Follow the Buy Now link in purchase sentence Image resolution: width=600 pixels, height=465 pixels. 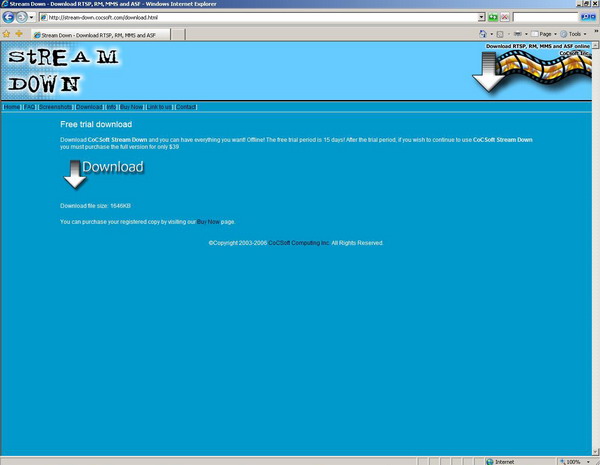(x=208, y=222)
